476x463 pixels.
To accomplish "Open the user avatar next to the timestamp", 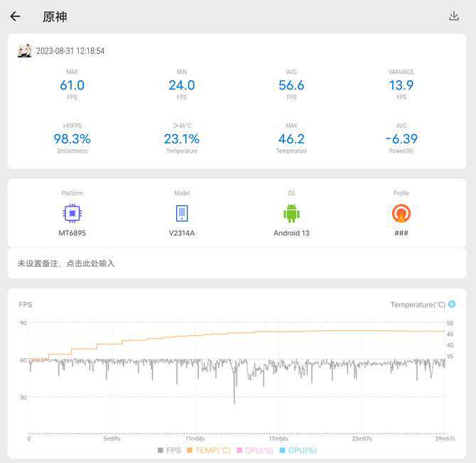I will point(25,51).
